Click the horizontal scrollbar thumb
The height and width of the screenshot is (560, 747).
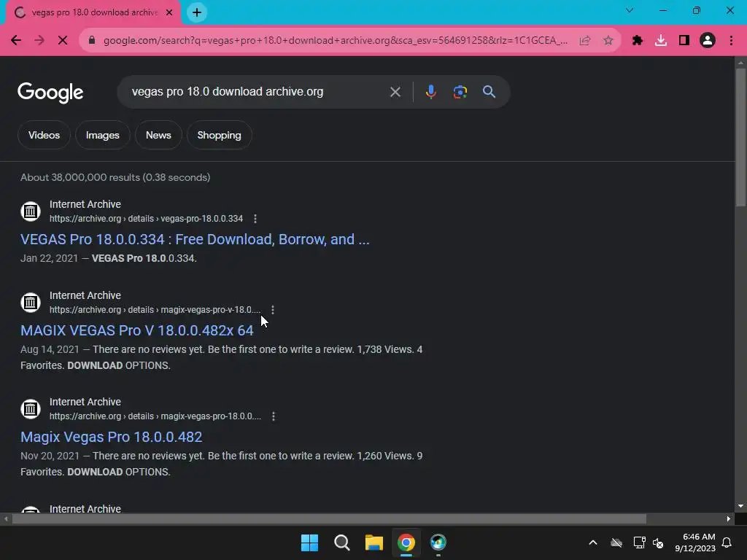pyautogui.click(x=329, y=518)
